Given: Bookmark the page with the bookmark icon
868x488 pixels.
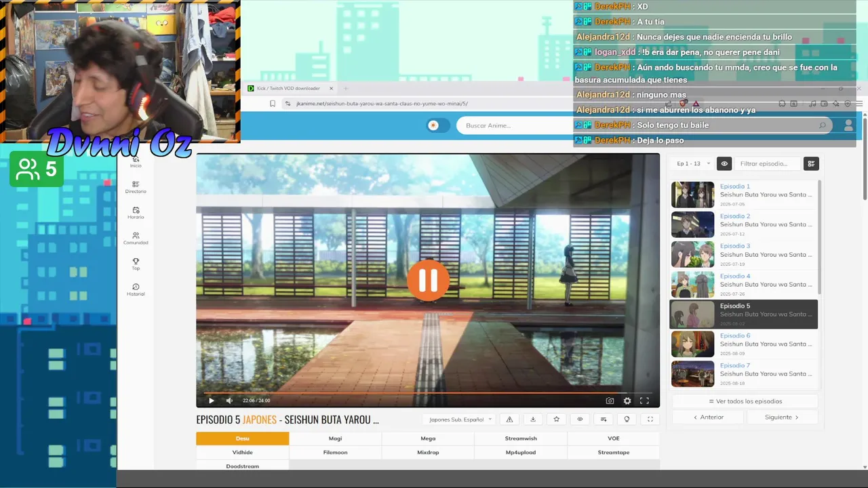Looking at the screenshot, I should 273,104.
